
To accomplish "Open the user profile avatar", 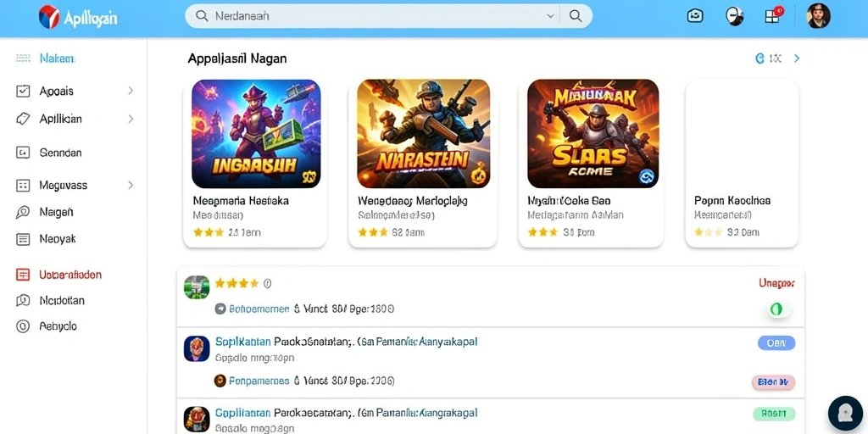I will pyautogui.click(x=818, y=16).
